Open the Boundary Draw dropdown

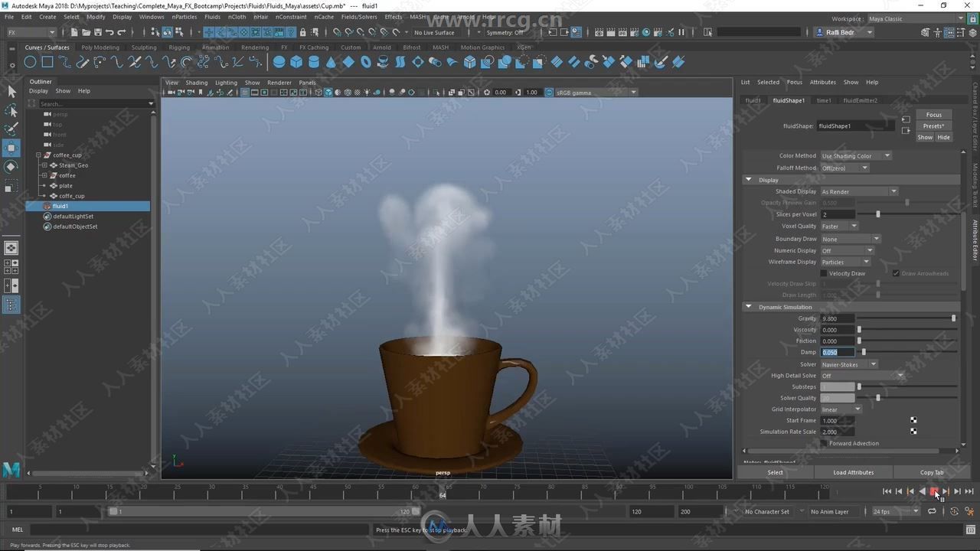click(851, 239)
